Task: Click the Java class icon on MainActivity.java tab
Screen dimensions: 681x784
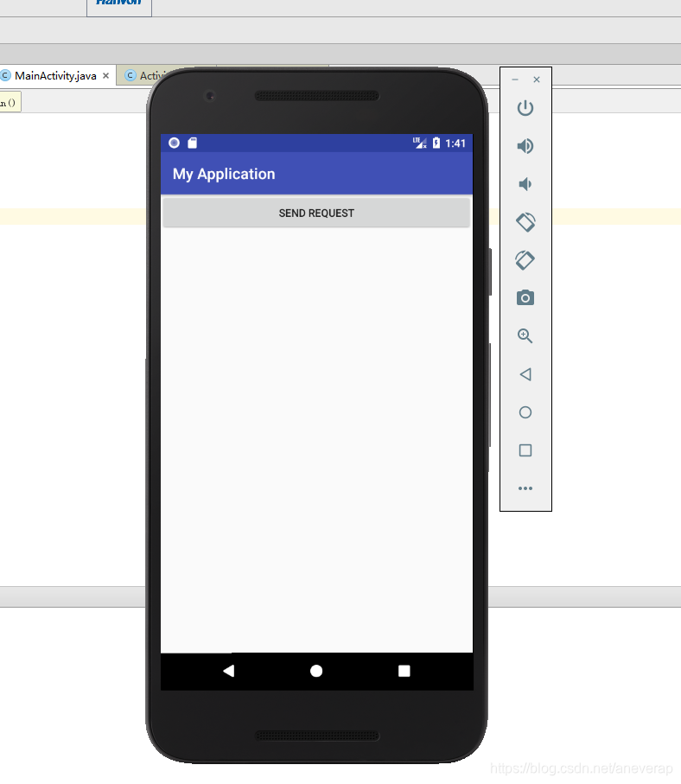Action: tap(5, 75)
